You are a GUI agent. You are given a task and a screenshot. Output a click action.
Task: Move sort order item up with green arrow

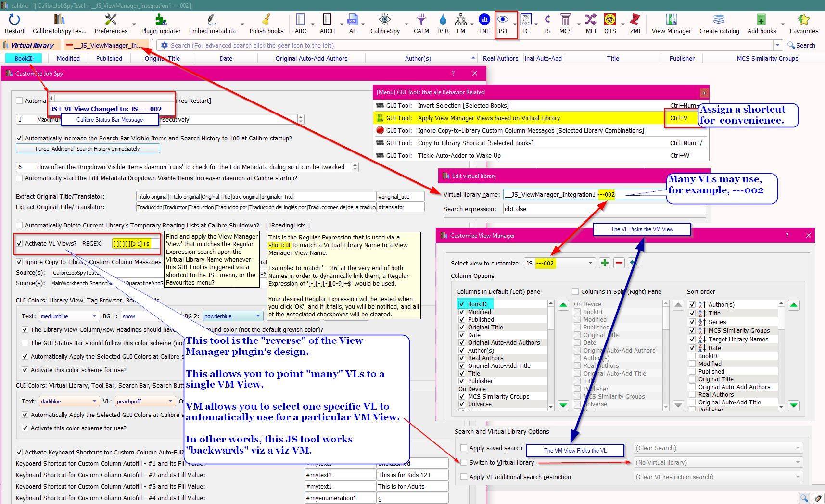click(x=794, y=305)
